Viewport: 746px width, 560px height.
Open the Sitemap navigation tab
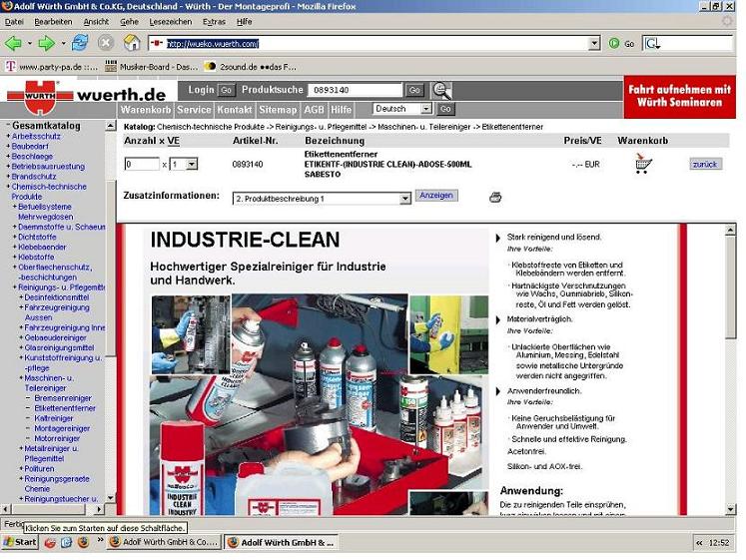(278, 110)
